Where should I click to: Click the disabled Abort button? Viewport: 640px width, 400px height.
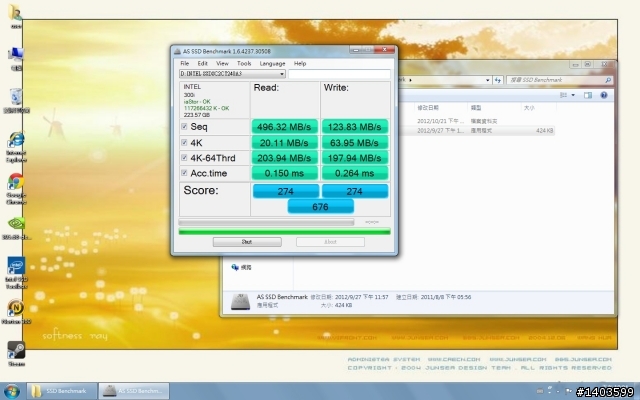(330, 242)
